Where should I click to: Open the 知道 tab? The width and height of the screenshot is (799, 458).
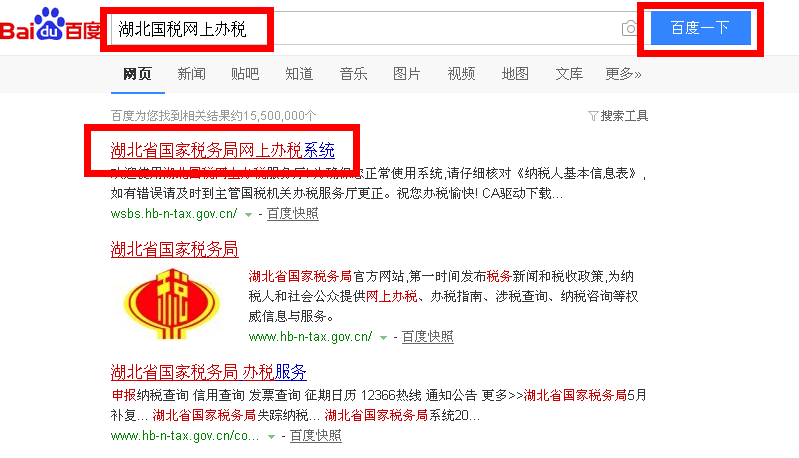coord(299,74)
